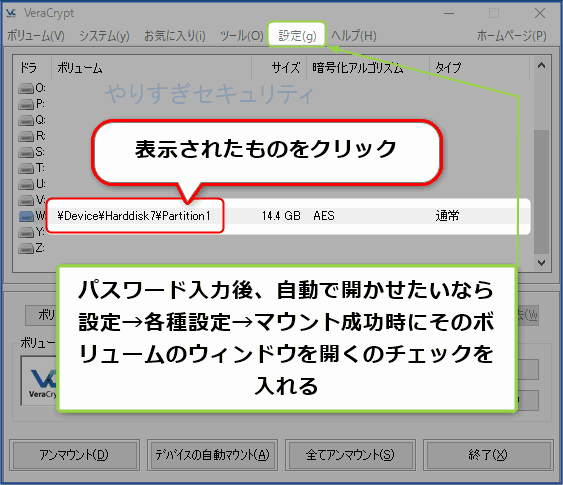Screen dimensions: 563x485
Task: Click scrollbar down arrow in drive list
Action: [541, 263]
